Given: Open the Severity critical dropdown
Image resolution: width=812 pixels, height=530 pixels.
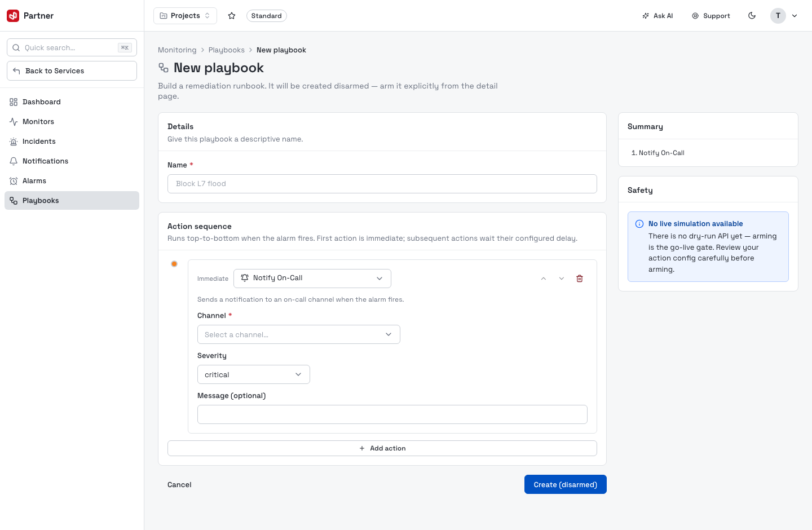Looking at the screenshot, I should 254,374.
